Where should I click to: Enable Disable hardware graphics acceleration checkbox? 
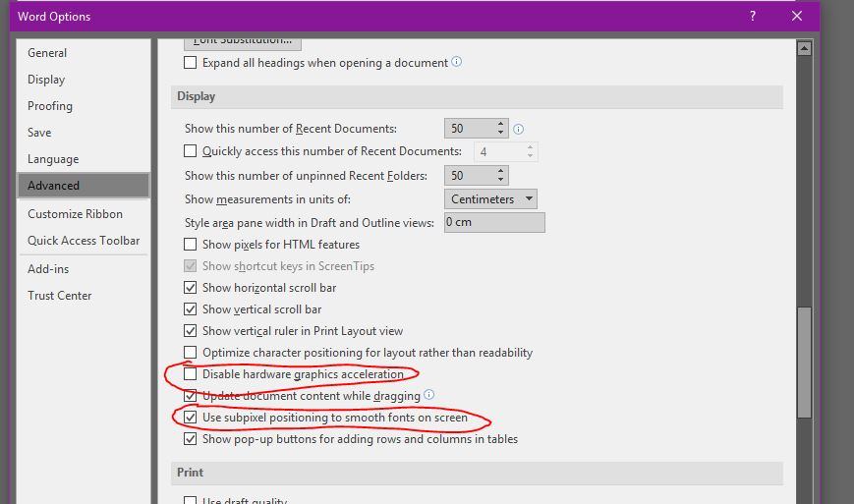190,374
